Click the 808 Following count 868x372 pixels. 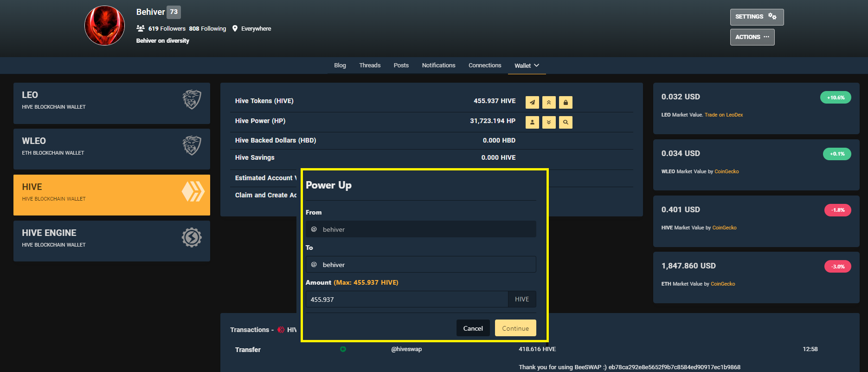pyautogui.click(x=207, y=28)
